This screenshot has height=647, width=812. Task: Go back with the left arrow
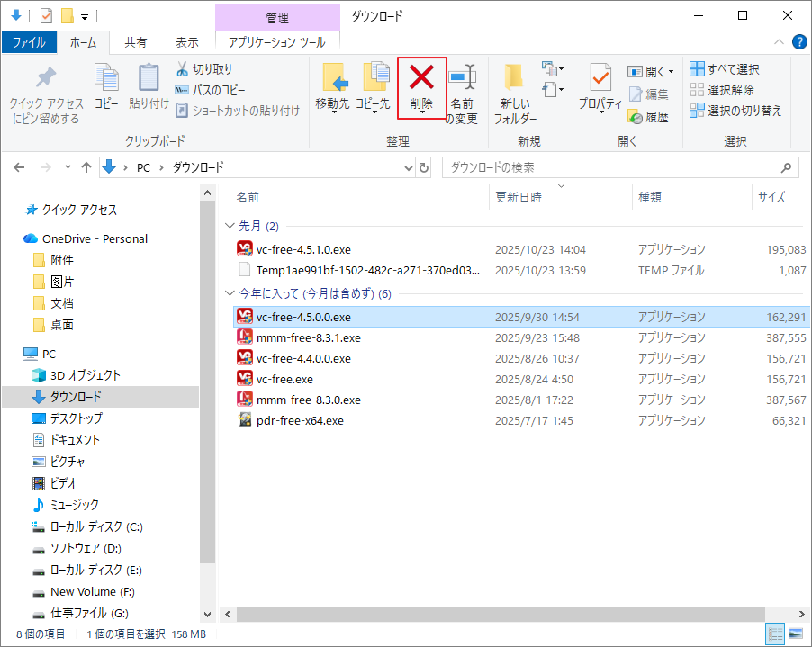point(19,167)
